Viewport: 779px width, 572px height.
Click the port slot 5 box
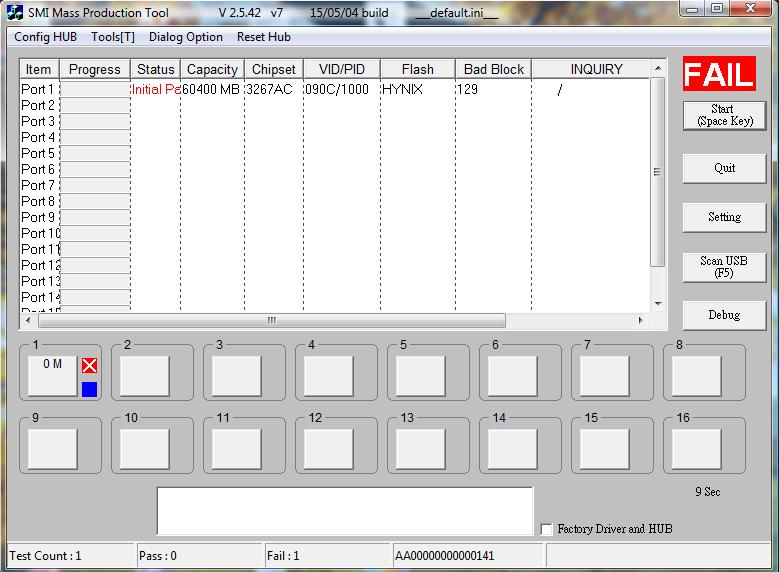[x=420, y=376]
